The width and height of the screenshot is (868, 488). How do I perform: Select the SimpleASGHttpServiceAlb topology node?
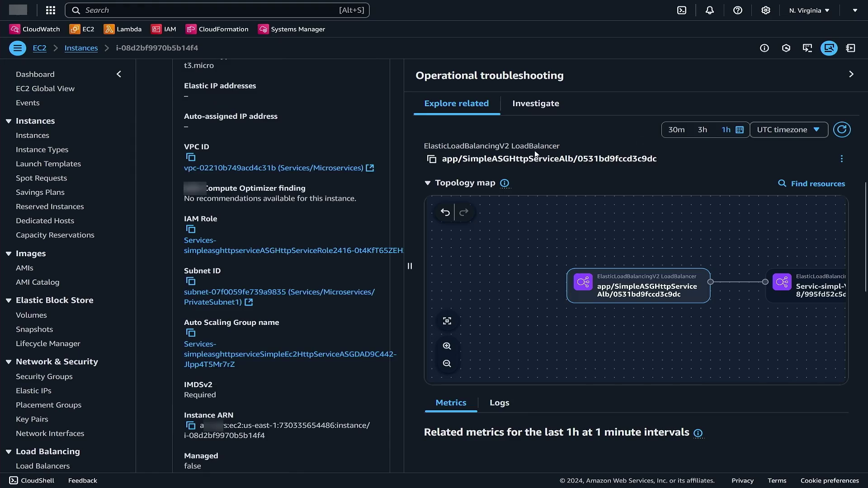[x=638, y=285]
